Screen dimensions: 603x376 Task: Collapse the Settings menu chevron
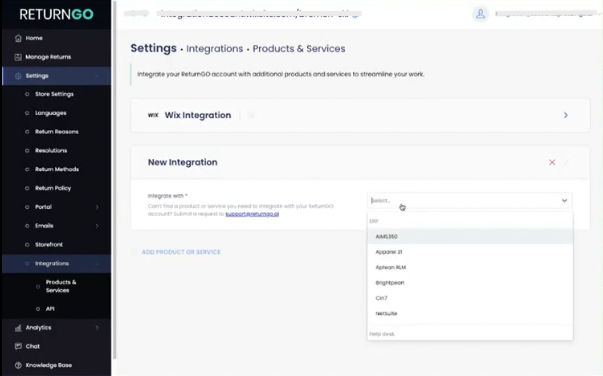[x=97, y=76]
